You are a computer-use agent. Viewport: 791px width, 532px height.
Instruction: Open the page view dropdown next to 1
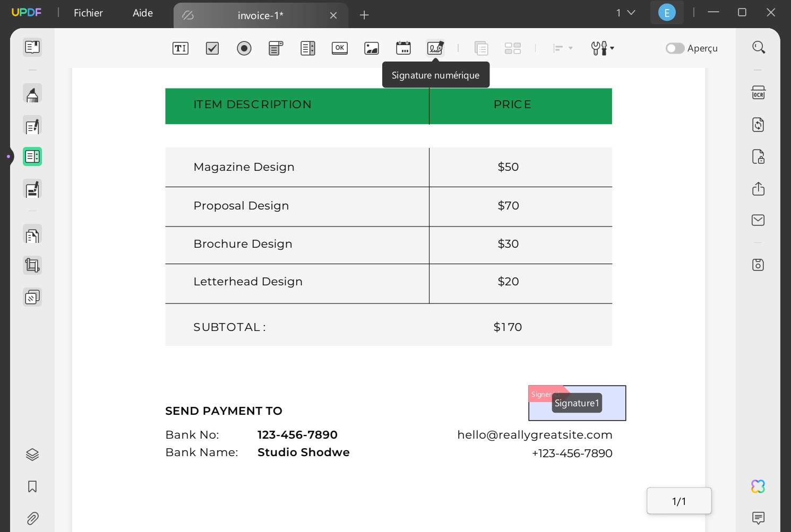coord(632,13)
